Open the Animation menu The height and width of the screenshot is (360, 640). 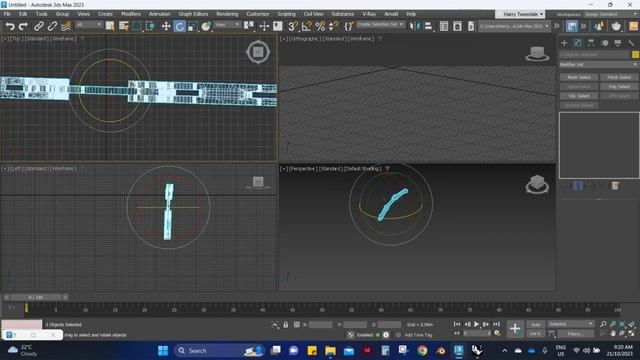coord(159,14)
